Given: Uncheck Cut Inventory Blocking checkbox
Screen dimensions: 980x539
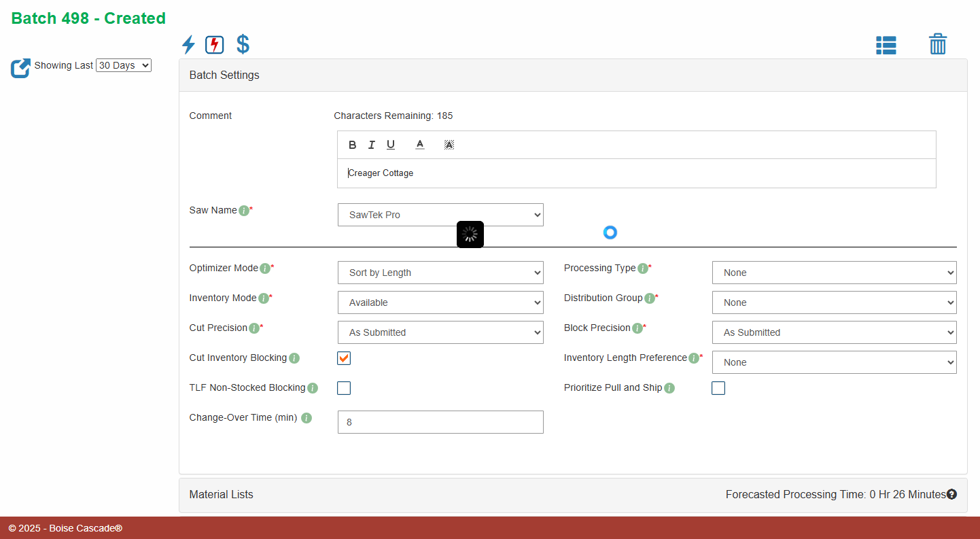Looking at the screenshot, I should (x=344, y=358).
